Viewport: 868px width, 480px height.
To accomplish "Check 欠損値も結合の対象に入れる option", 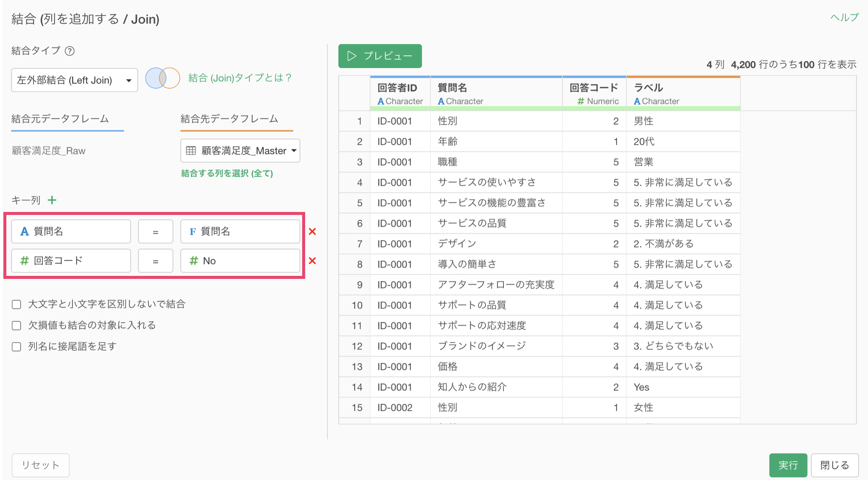I will tap(16, 326).
